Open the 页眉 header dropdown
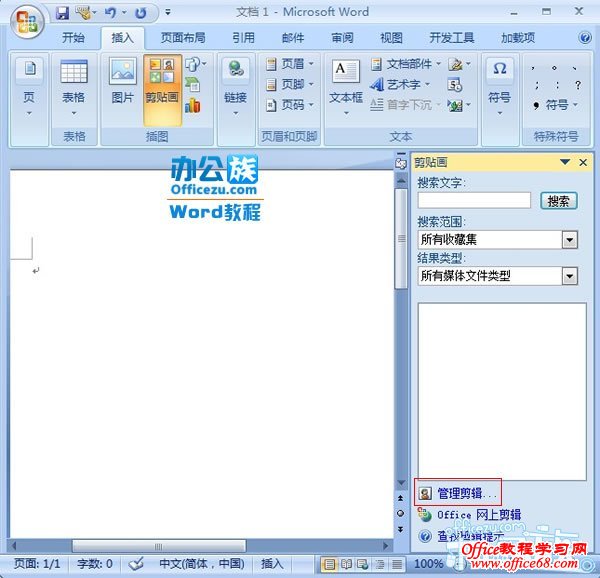Image resolution: width=600 pixels, height=578 pixels. click(x=290, y=64)
